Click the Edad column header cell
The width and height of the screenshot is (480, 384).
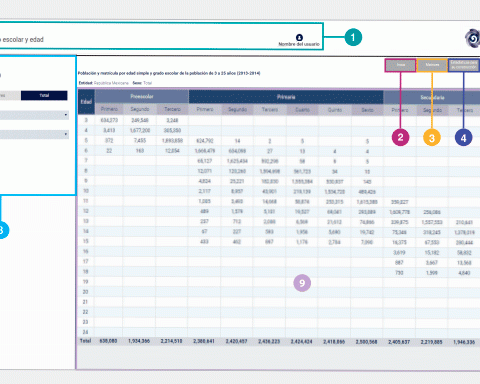[x=86, y=102]
